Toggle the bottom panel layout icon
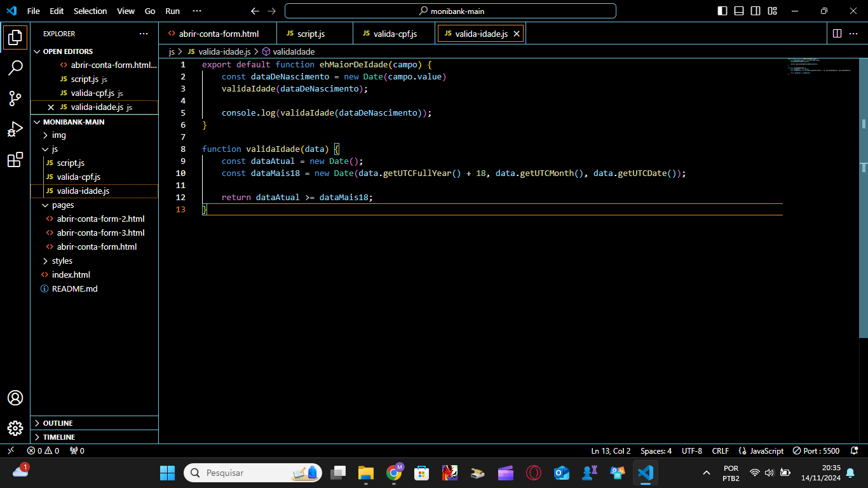Image resolution: width=868 pixels, height=488 pixels. coord(739,11)
